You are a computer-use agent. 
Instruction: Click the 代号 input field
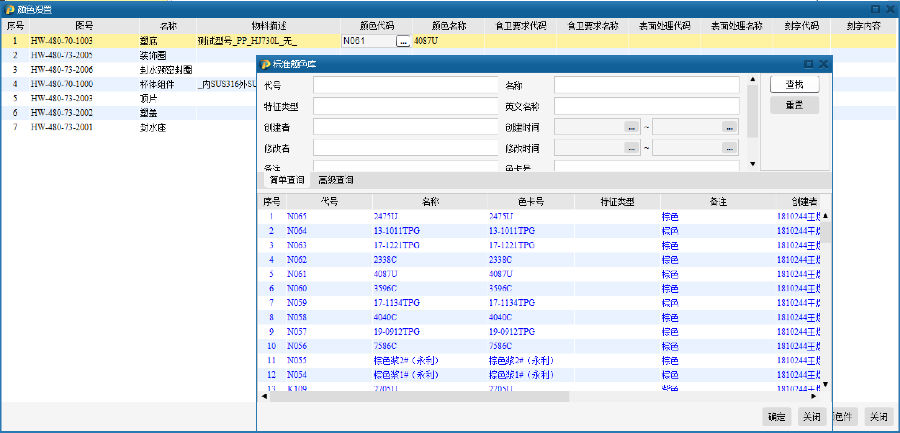point(406,85)
